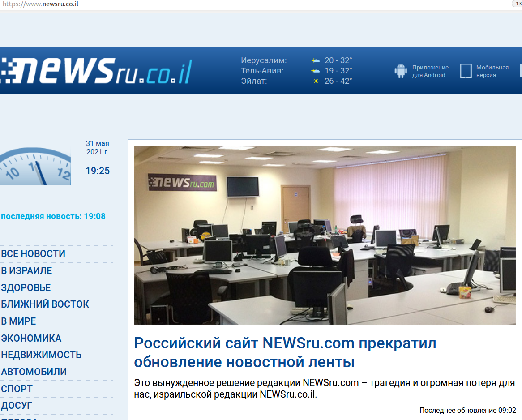This screenshot has height=420, width=522.
Task: Click the Jerusalem weather cloud icon
Action: tap(316, 60)
